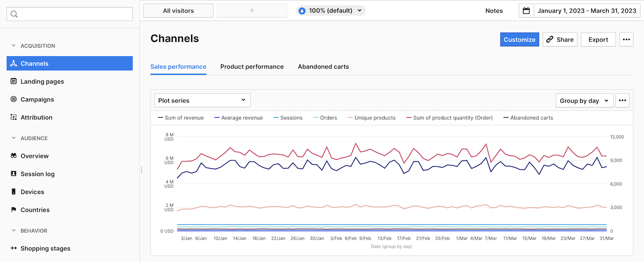Click the Channels icon in sidebar

(13, 63)
